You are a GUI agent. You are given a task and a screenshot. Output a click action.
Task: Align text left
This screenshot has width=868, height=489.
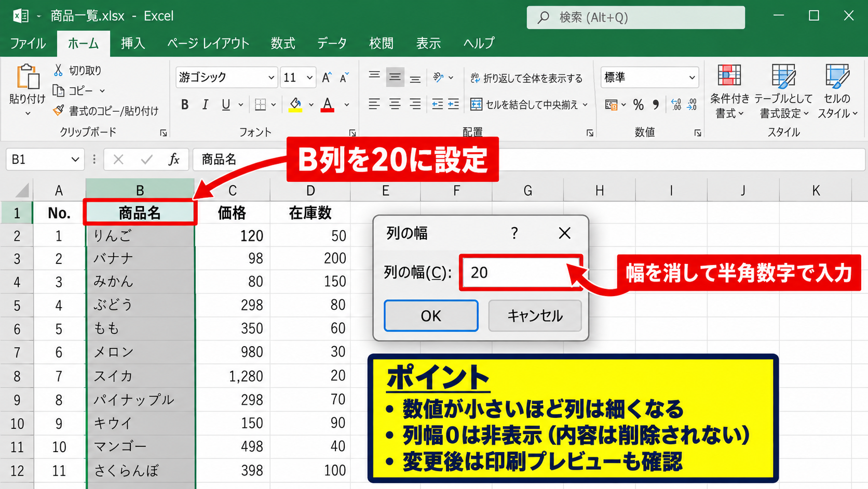point(374,104)
